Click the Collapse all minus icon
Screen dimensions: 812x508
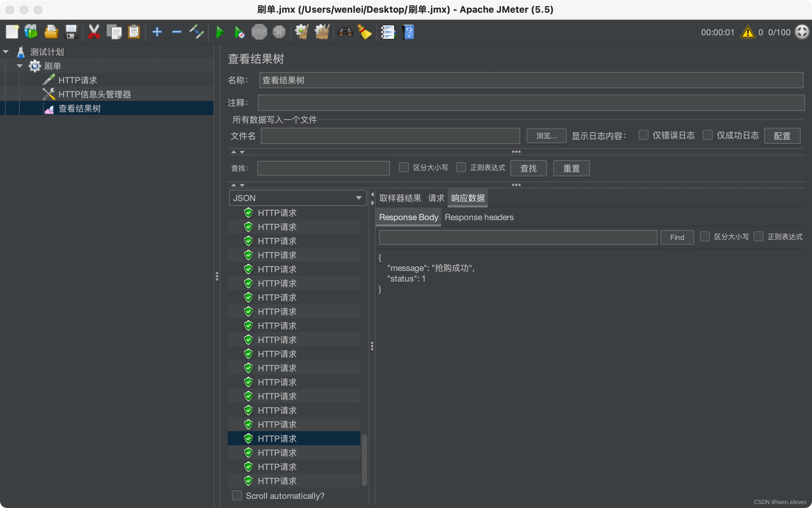click(x=177, y=32)
